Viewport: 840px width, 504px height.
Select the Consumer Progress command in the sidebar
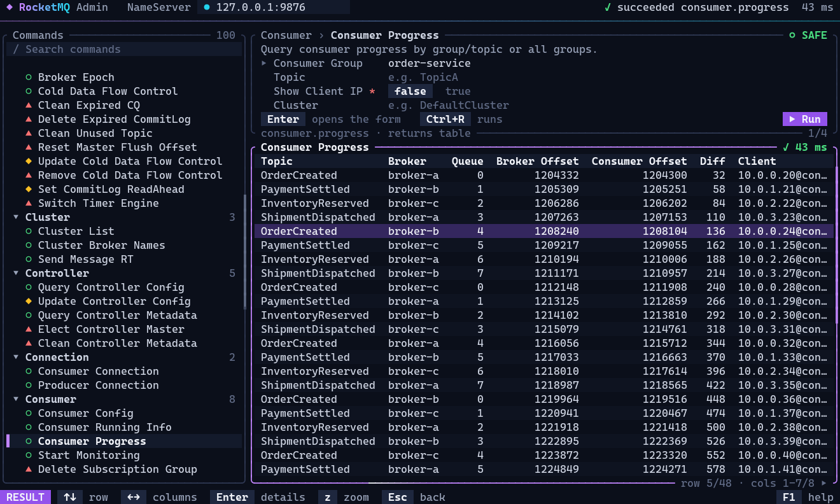124,442
